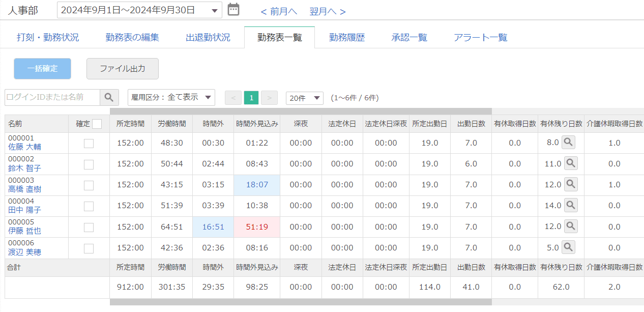Check the 確定 box for 伊藤 哲也
644x312 pixels.
pos(89,227)
